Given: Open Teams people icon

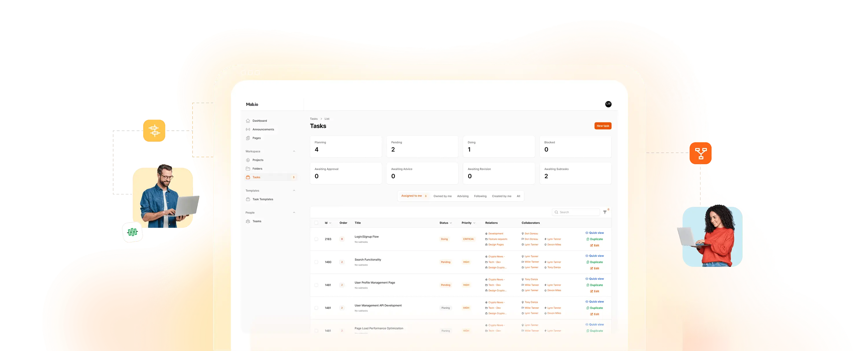Looking at the screenshot, I should tap(248, 221).
